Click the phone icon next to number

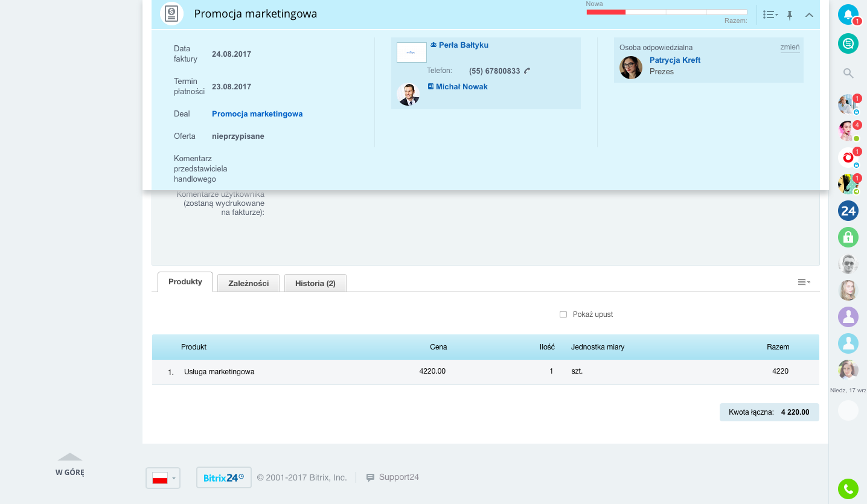[527, 71]
